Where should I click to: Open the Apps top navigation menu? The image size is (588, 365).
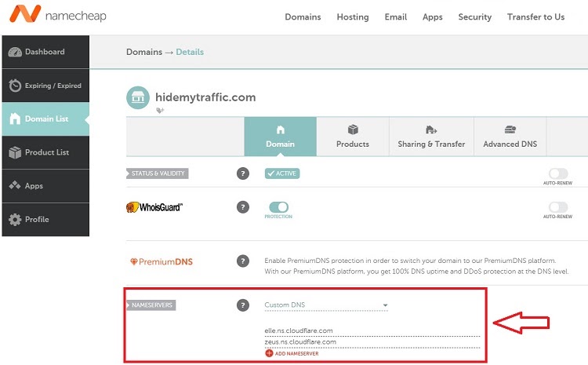(432, 17)
